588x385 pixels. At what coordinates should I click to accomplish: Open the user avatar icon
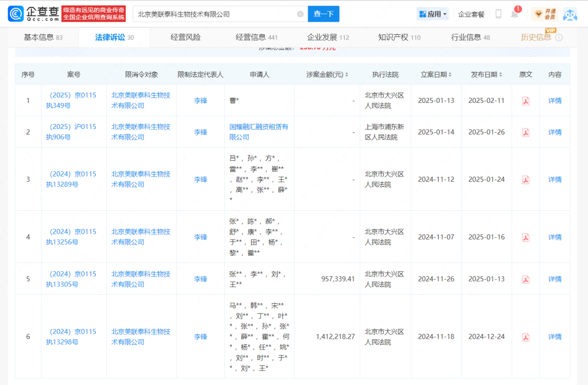(x=570, y=14)
